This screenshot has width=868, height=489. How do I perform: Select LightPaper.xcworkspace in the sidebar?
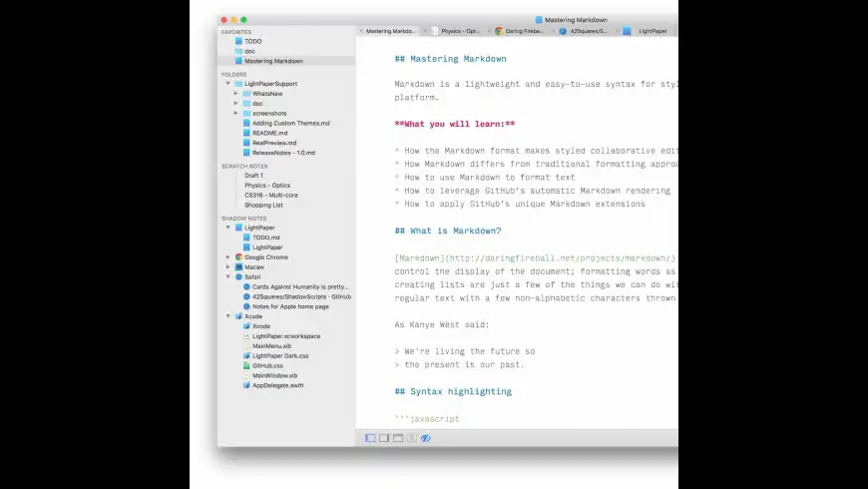point(286,336)
